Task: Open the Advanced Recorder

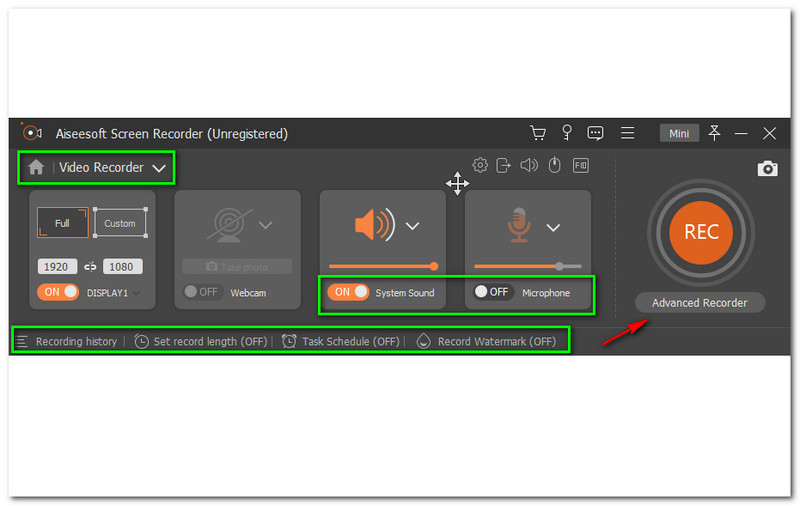Action: (x=699, y=302)
